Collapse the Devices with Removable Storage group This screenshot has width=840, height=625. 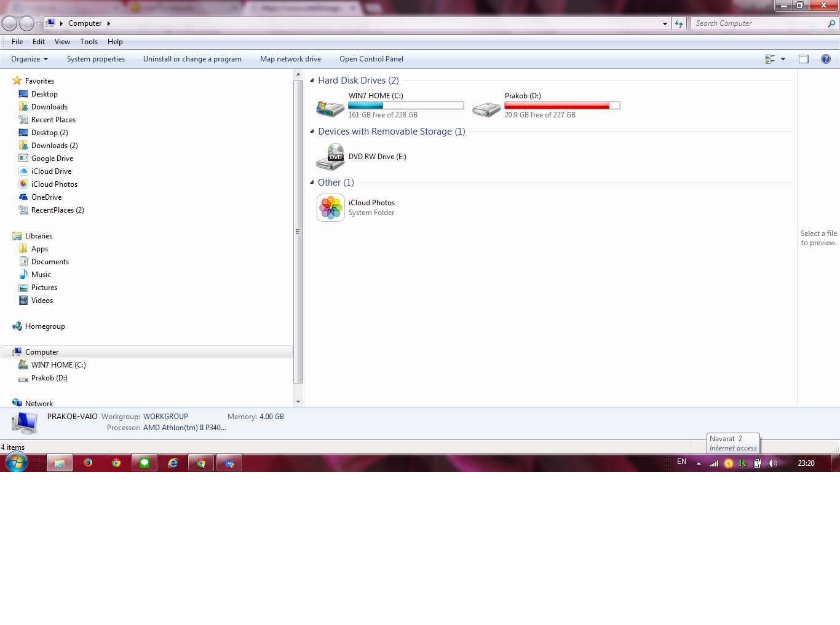tap(312, 132)
